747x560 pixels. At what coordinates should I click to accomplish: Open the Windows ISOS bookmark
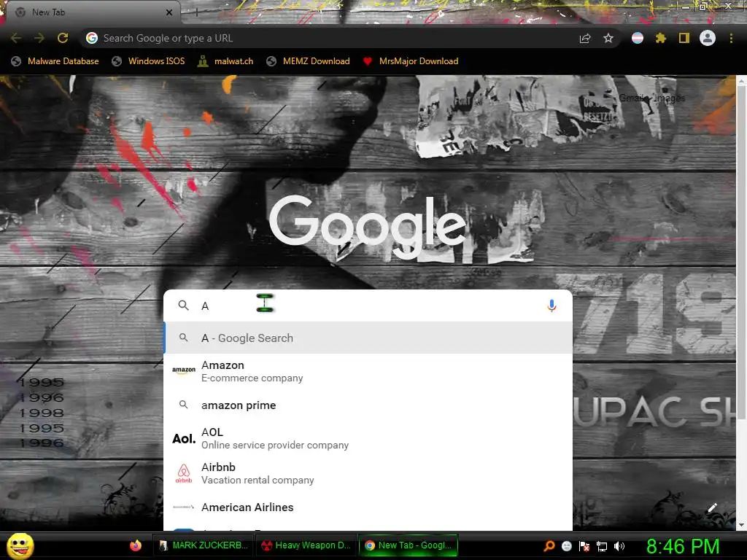(148, 61)
